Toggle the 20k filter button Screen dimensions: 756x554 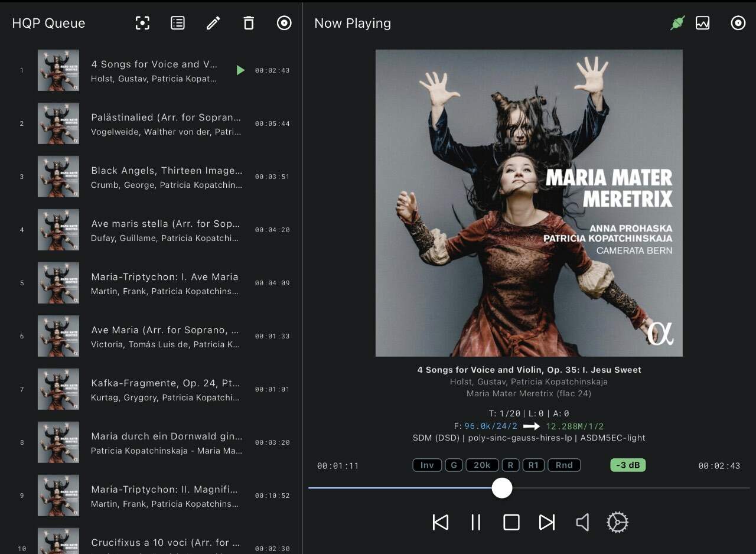pos(482,465)
